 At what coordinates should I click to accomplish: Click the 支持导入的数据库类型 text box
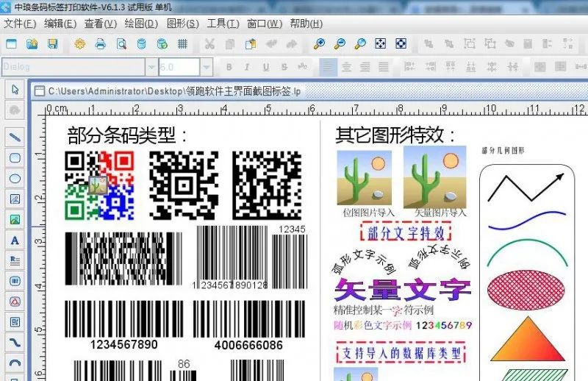(x=401, y=352)
